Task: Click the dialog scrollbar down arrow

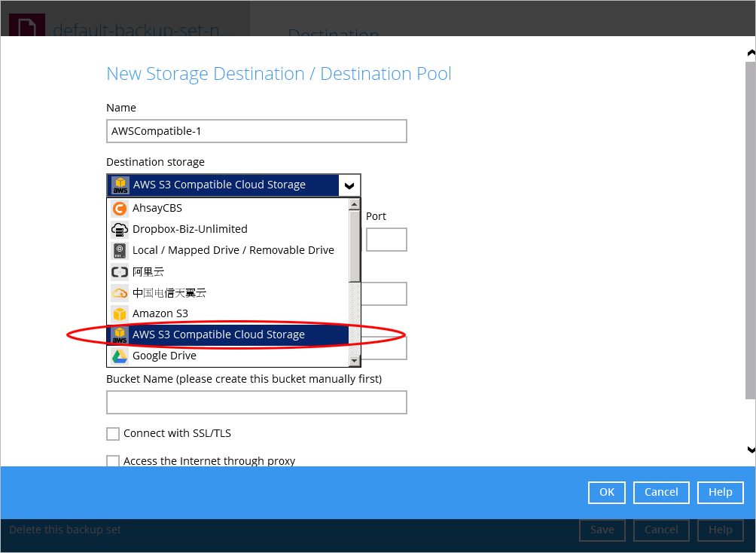Action: tap(751, 450)
